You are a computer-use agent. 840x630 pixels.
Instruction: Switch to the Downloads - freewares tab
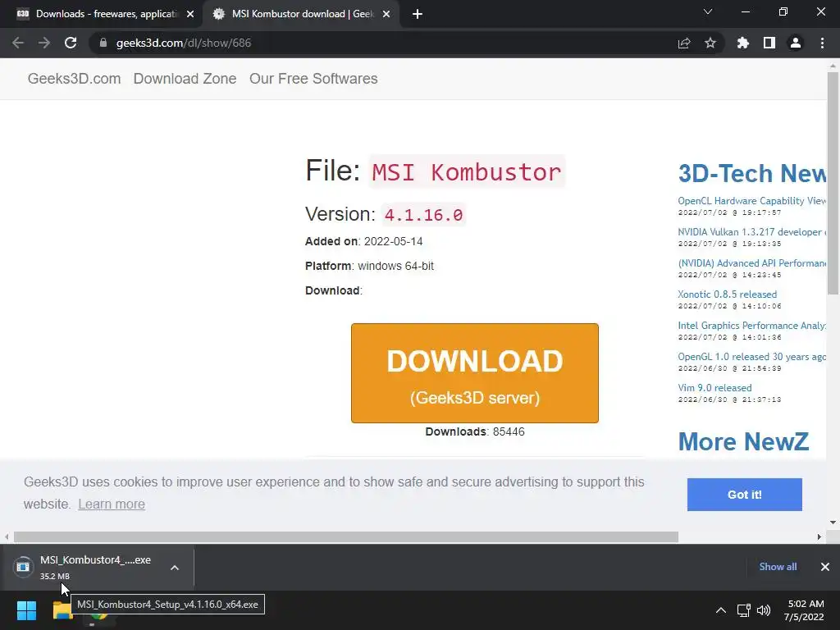[101, 14]
